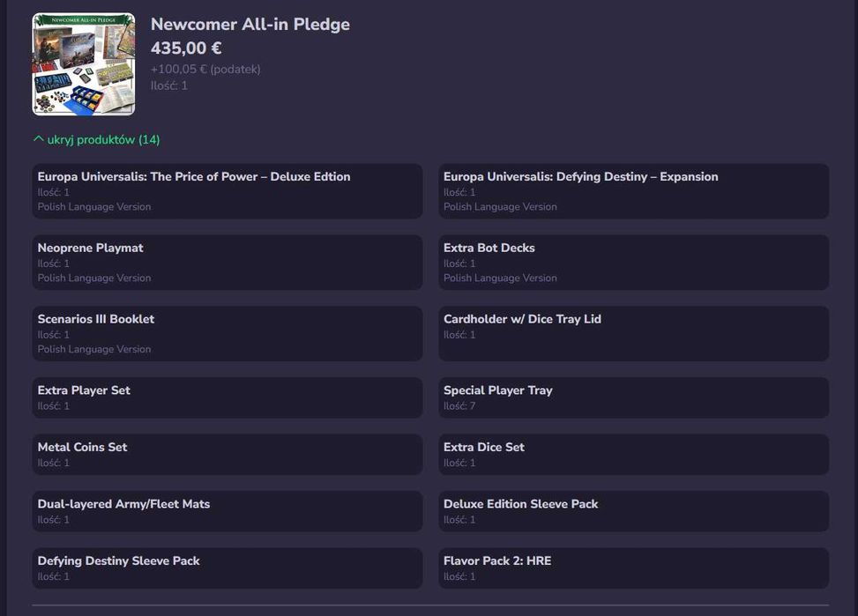Click the 'Newcomer All-in Pledge' title
858x616 pixels.
coord(250,24)
